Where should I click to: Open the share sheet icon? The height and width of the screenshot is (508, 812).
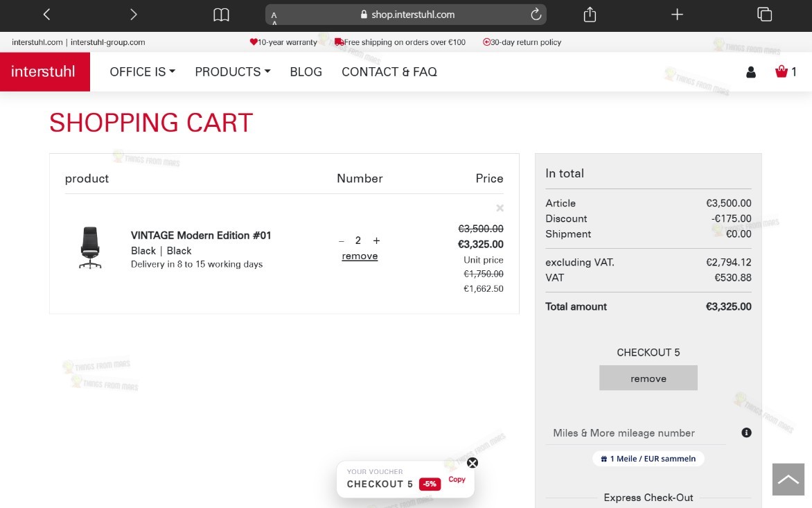point(590,15)
